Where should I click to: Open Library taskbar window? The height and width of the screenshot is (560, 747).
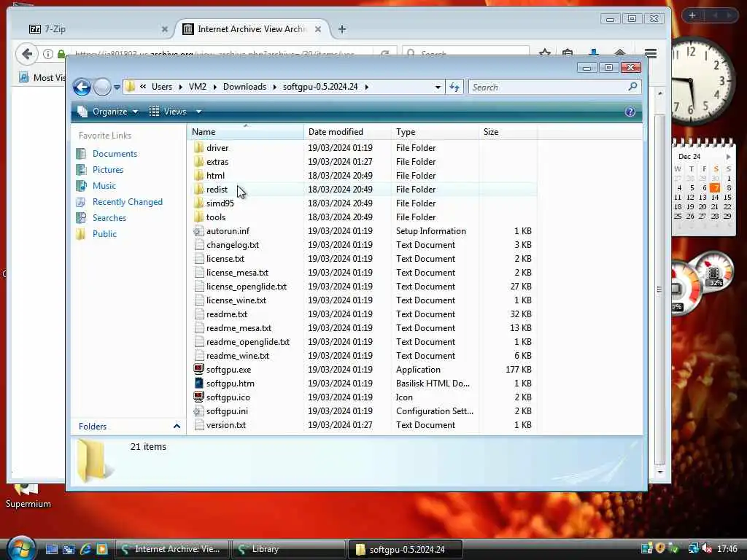(x=288, y=549)
